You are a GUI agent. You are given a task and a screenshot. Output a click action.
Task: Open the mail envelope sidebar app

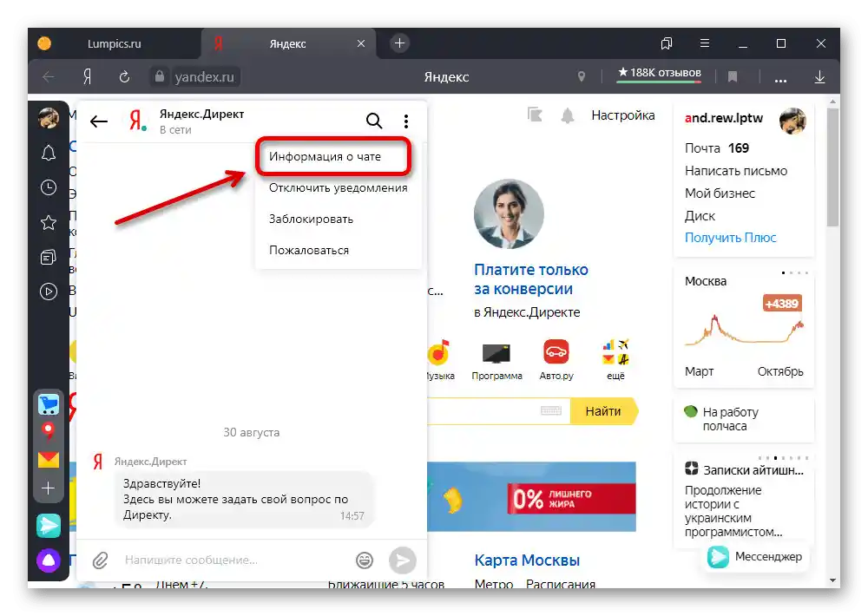pos(49,459)
